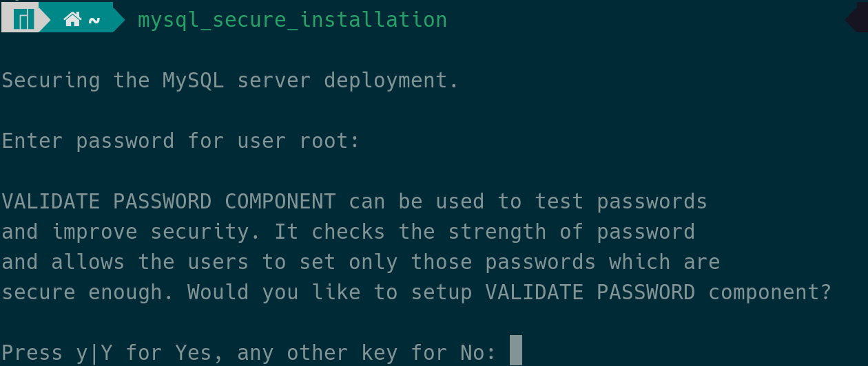868x366 pixels.
Task: Click the words "VALIDATE PASSWORD COMPONENT" in capitals
Action: pyautogui.click(x=169, y=202)
